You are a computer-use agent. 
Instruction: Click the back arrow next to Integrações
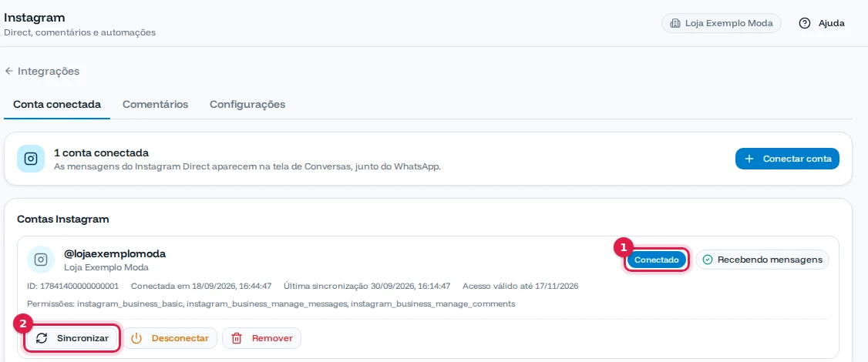pos(8,71)
